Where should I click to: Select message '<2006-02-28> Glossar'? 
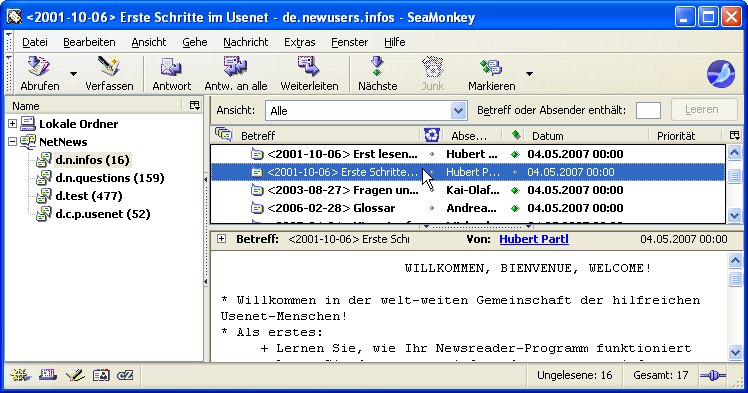(x=468, y=208)
